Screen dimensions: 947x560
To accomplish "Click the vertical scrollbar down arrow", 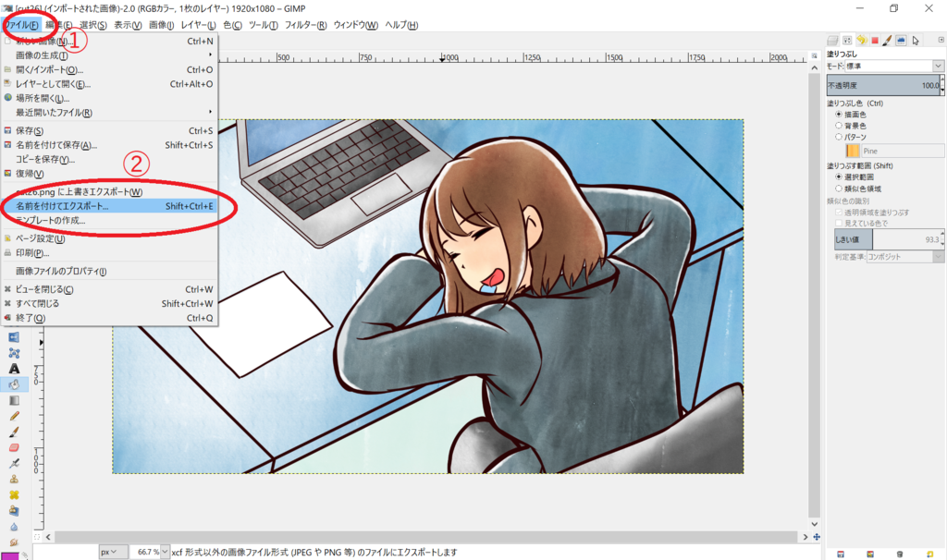I will coord(815,524).
